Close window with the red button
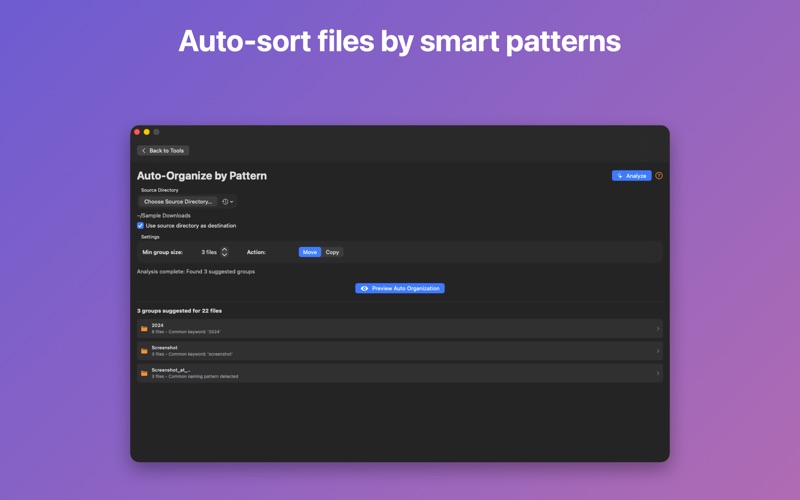The height and width of the screenshot is (500, 800). (137, 132)
